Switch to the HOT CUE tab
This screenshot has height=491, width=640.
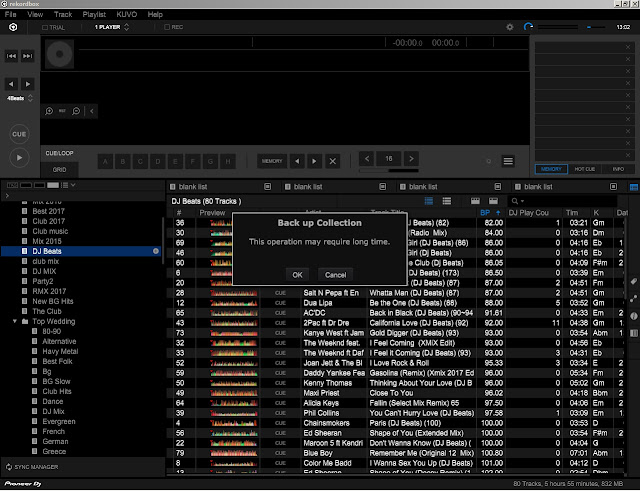point(584,169)
